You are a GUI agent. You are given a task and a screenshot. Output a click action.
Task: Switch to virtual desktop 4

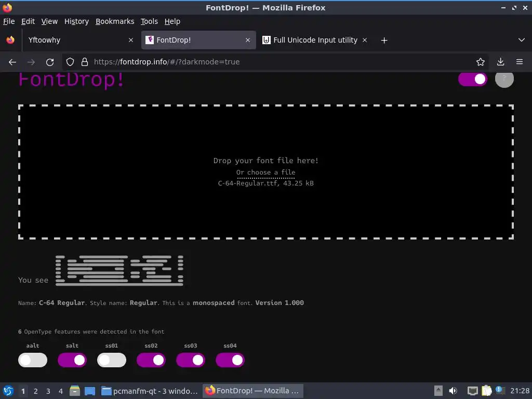61,391
